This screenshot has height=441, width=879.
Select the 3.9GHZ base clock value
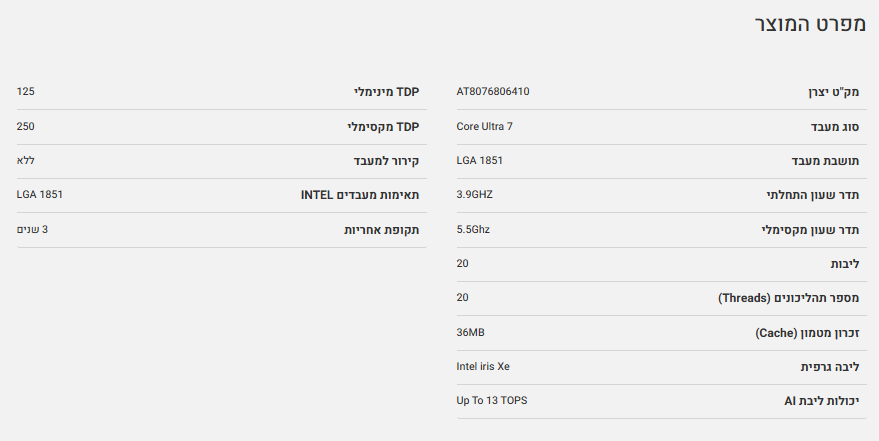(x=475, y=195)
